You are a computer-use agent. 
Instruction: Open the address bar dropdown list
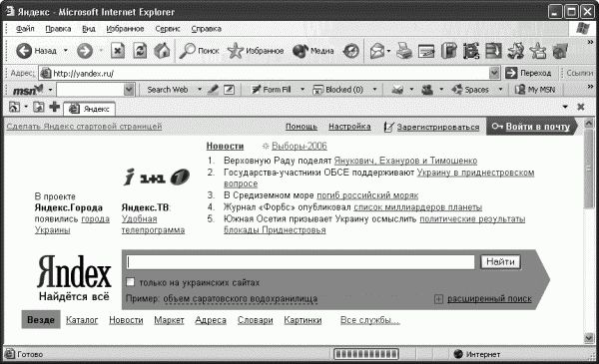click(494, 73)
